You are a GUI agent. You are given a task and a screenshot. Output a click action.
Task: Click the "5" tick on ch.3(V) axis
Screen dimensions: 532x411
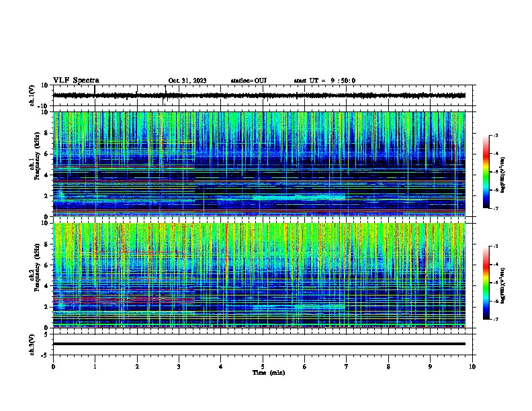46,334
